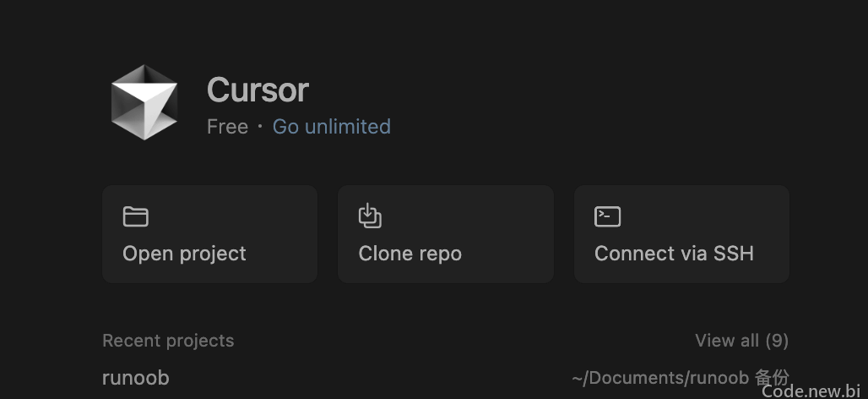Click the folder icon above Open project

click(136, 216)
